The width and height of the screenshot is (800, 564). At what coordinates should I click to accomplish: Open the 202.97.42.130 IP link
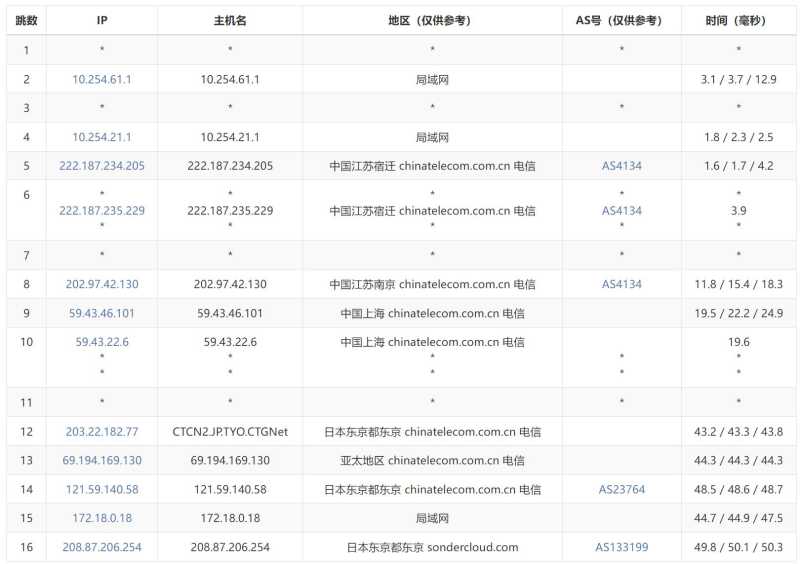point(102,284)
